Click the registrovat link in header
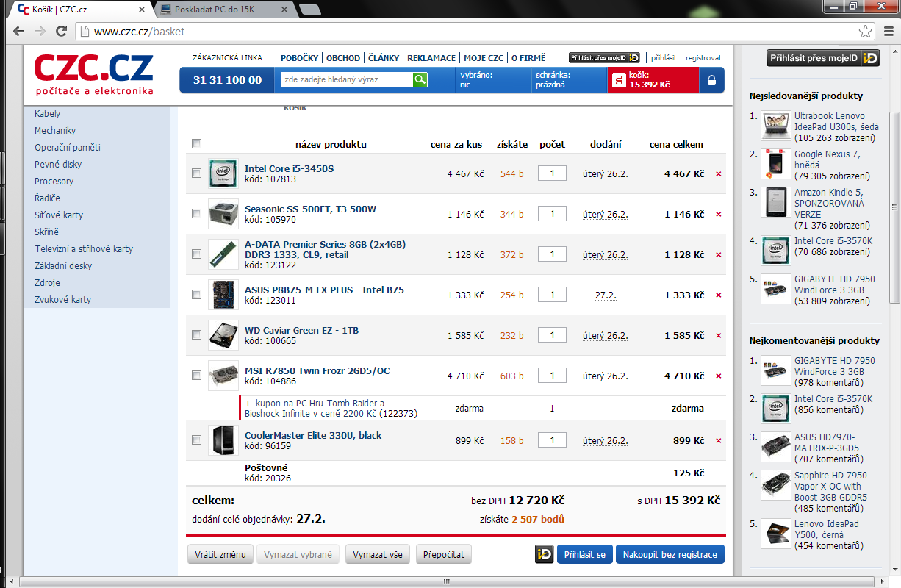This screenshot has height=588, width=901. 703,58
